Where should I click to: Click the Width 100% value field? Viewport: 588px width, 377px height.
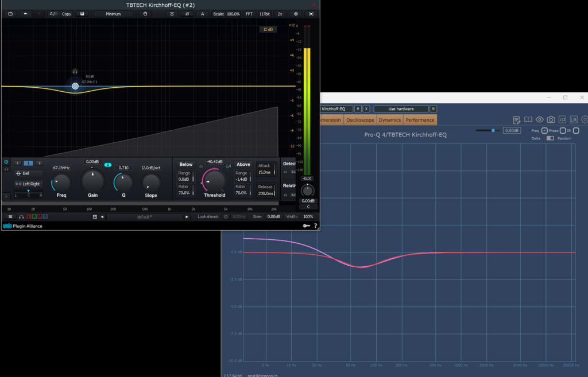pyautogui.click(x=308, y=216)
